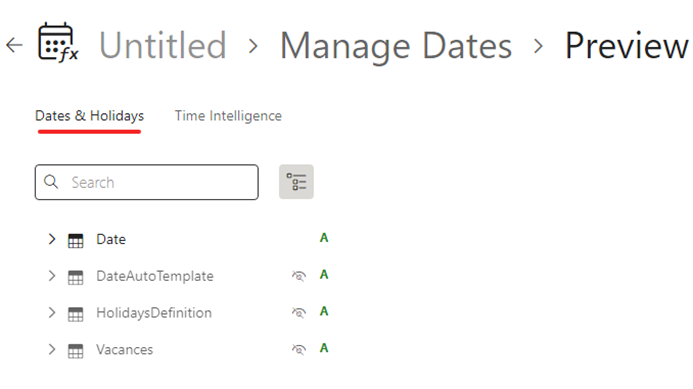Expand the Date table node
Screen dimensions: 693x389
(52, 239)
